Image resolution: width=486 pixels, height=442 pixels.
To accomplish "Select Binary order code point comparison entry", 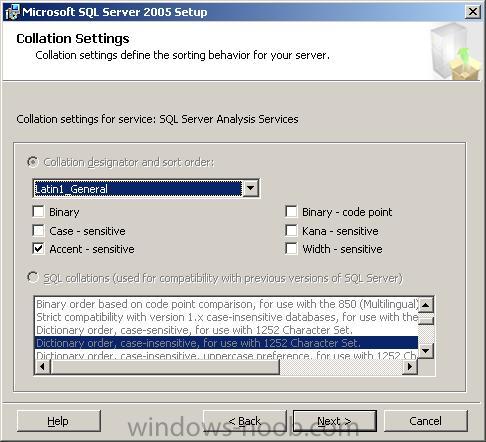I will 226,304.
